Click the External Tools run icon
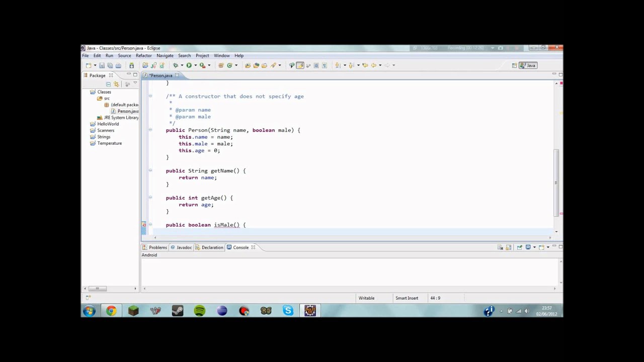644x362 pixels. coord(202,65)
